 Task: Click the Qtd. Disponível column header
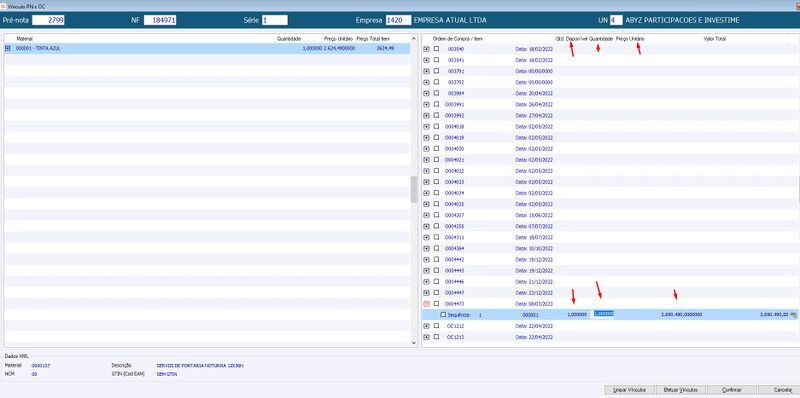[572, 39]
